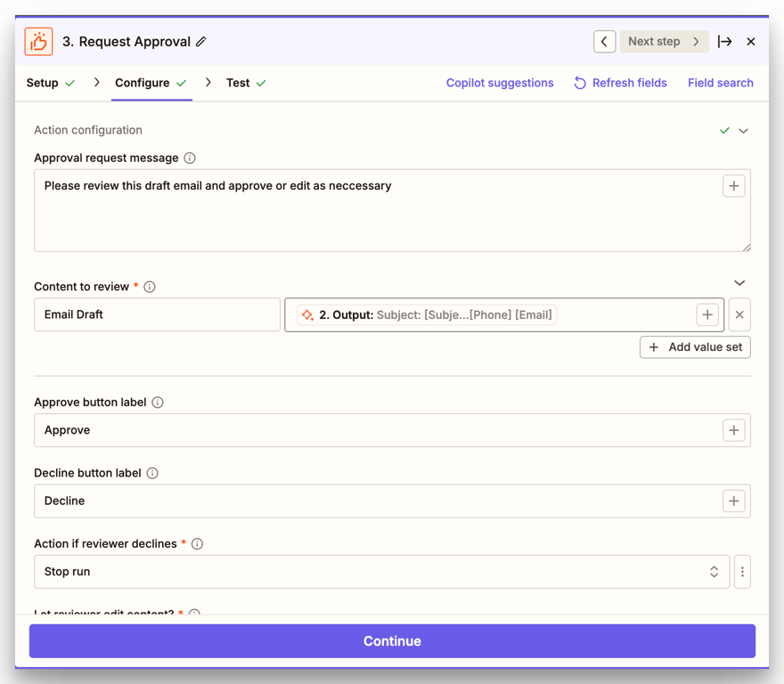
Task: Switch to the Setup tab
Action: tap(51, 83)
